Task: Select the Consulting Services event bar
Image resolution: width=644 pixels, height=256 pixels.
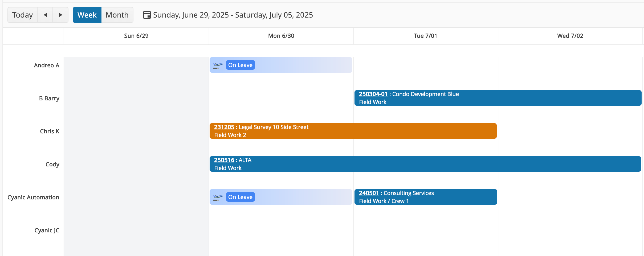Action: coord(426,197)
